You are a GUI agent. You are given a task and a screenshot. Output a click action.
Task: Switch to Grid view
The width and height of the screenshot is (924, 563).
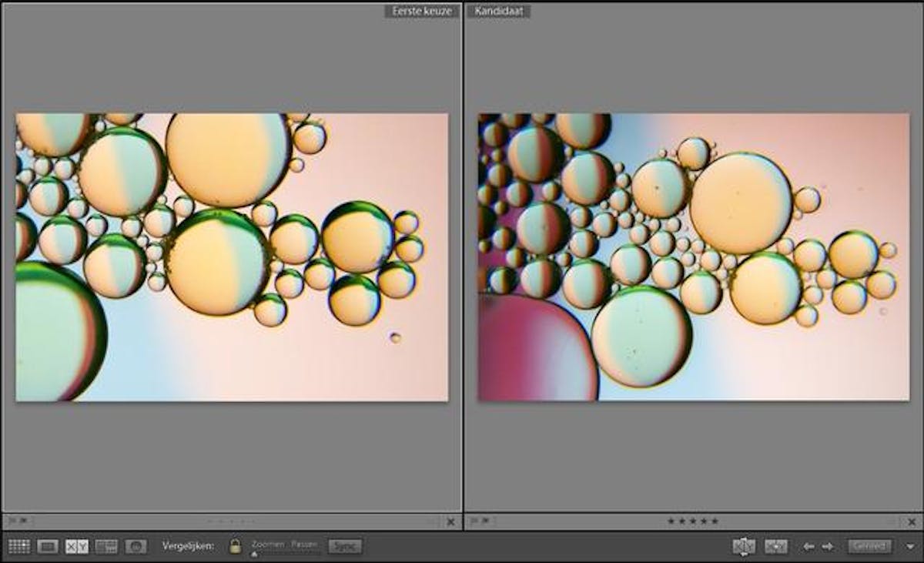pyautogui.click(x=19, y=546)
